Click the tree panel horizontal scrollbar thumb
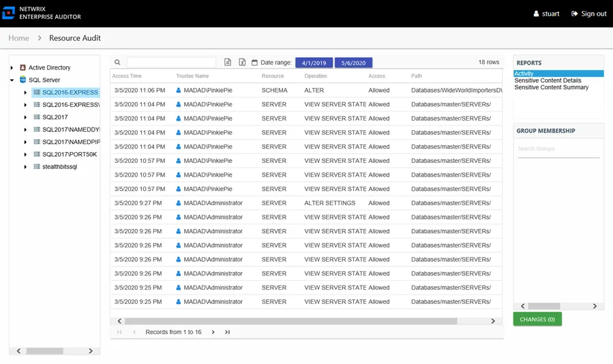 tap(44, 351)
